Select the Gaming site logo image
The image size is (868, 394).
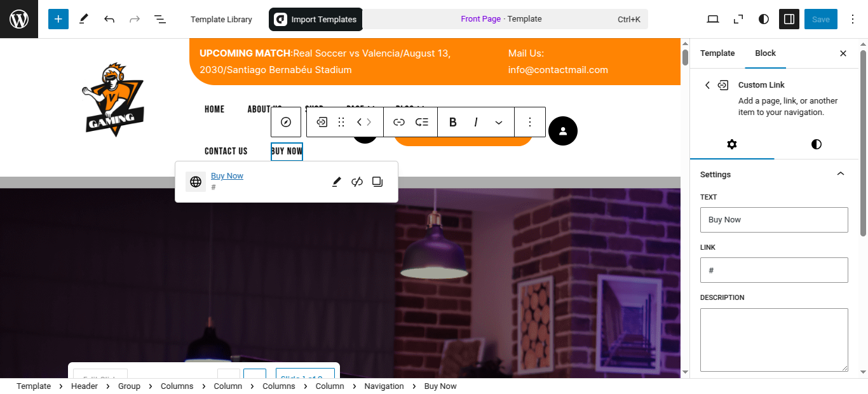(113, 99)
